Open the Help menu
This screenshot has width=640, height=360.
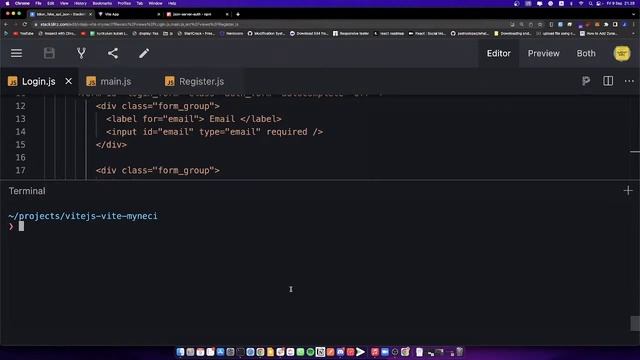tap(172, 3)
